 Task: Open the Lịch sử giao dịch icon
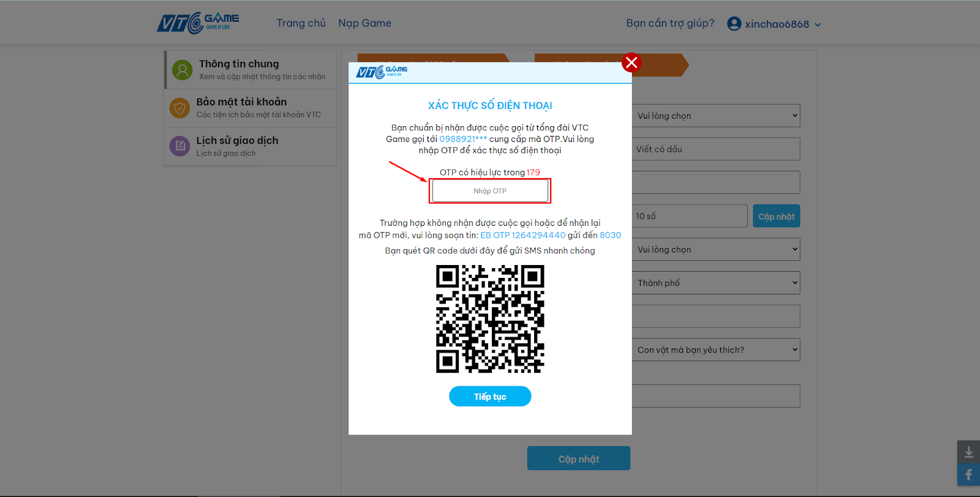click(x=179, y=146)
